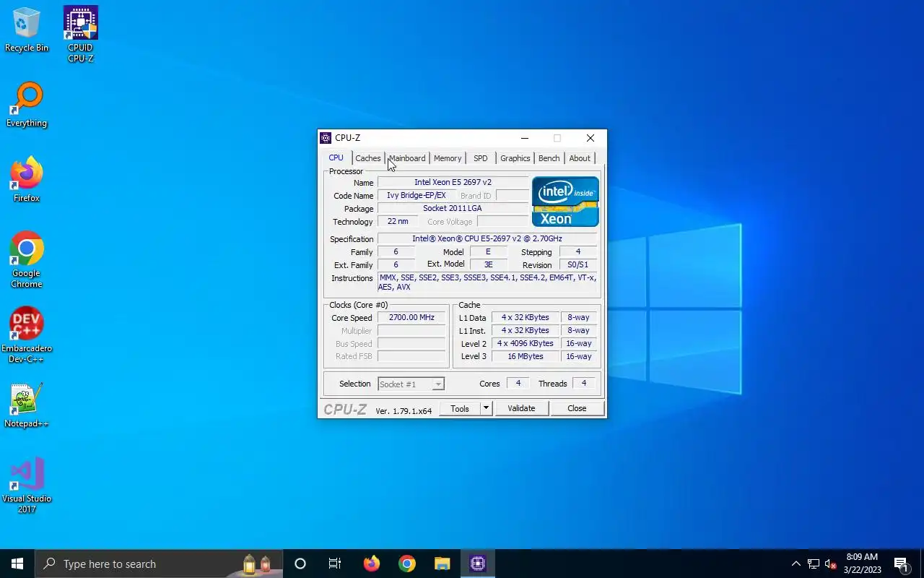This screenshot has height=578, width=924.
Task: Select the Notepad++ desktop shortcut
Action: [x=27, y=406]
